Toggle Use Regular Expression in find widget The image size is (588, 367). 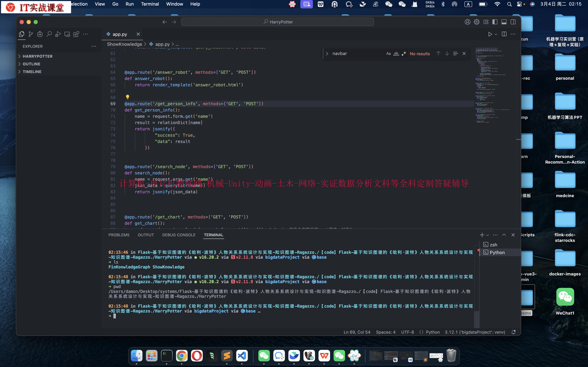[404, 54]
